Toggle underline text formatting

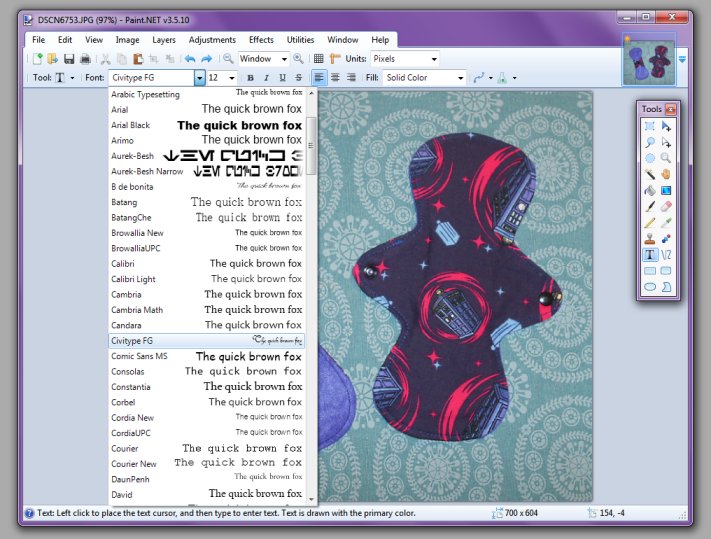pos(283,78)
